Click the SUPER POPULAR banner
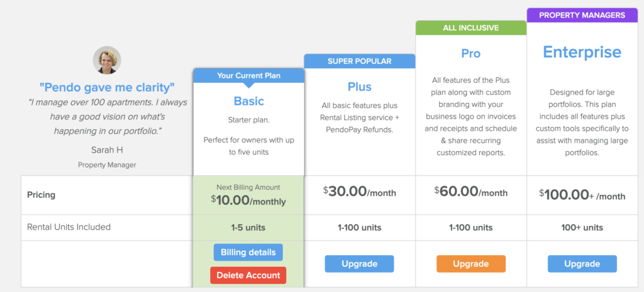The height and width of the screenshot is (292, 644). pos(359,61)
